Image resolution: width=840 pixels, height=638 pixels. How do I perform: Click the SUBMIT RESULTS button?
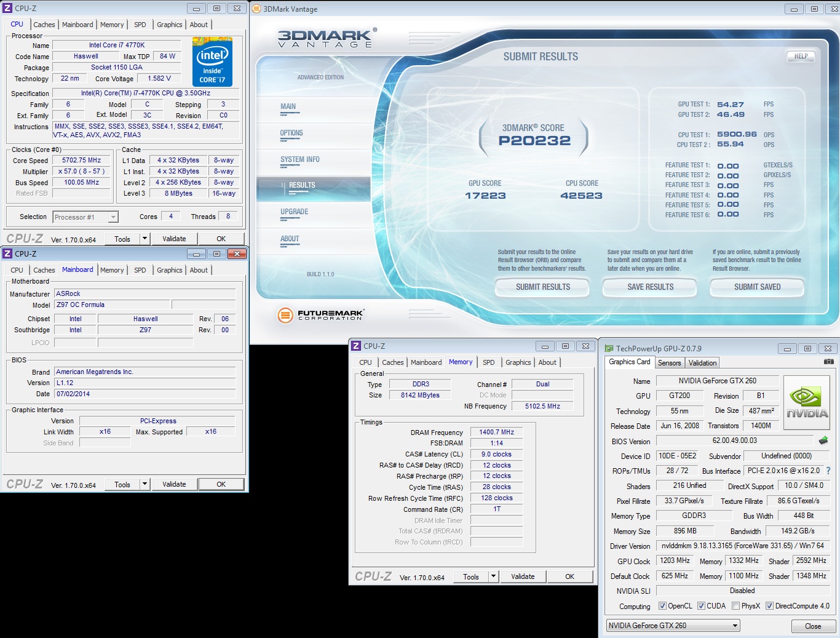[x=543, y=287]
